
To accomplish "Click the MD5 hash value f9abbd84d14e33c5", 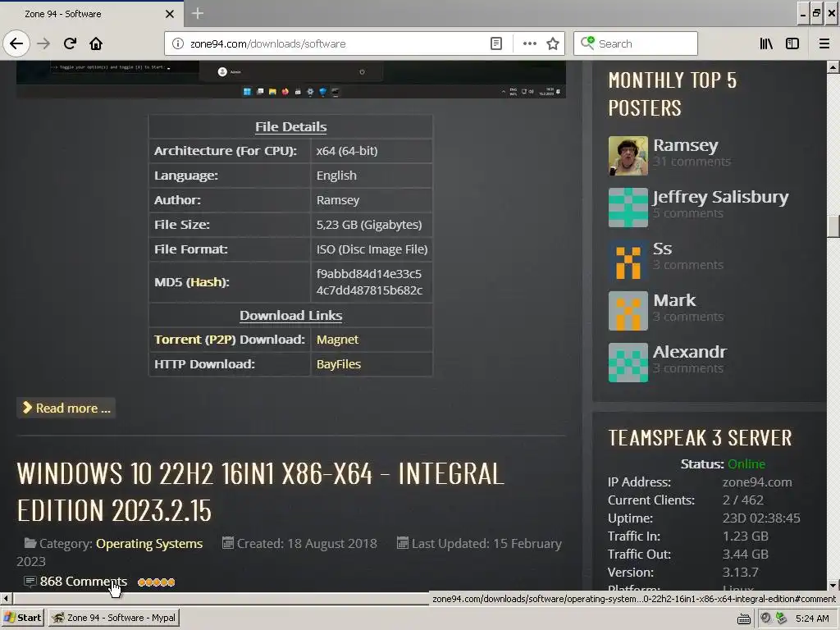I will (x=369, y=274).
